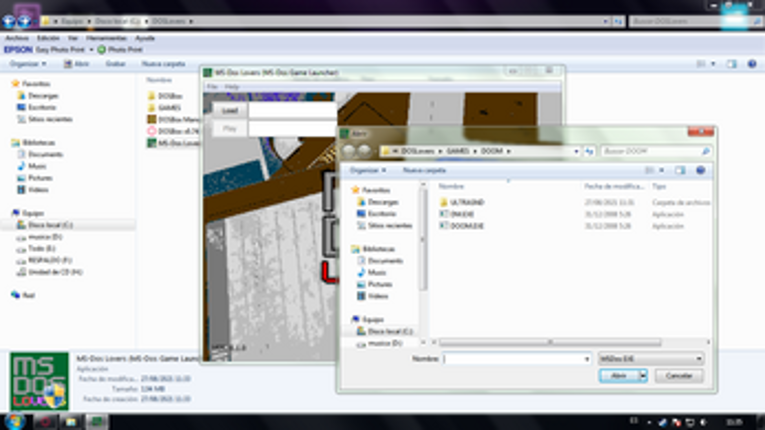Screen dimensions: 765x430
Task: Move the horizontal scrollbar in the Abrir dialog
Action: tap(550, 343)
